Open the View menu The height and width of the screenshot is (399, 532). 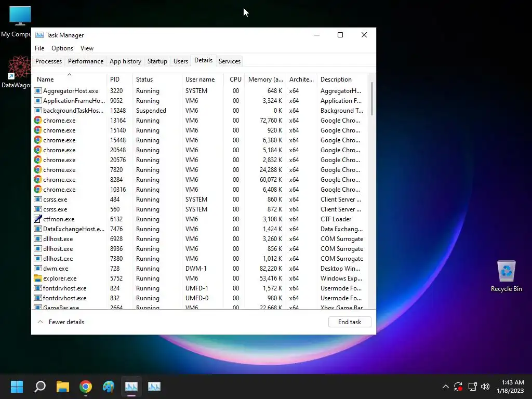click(87, 48)
